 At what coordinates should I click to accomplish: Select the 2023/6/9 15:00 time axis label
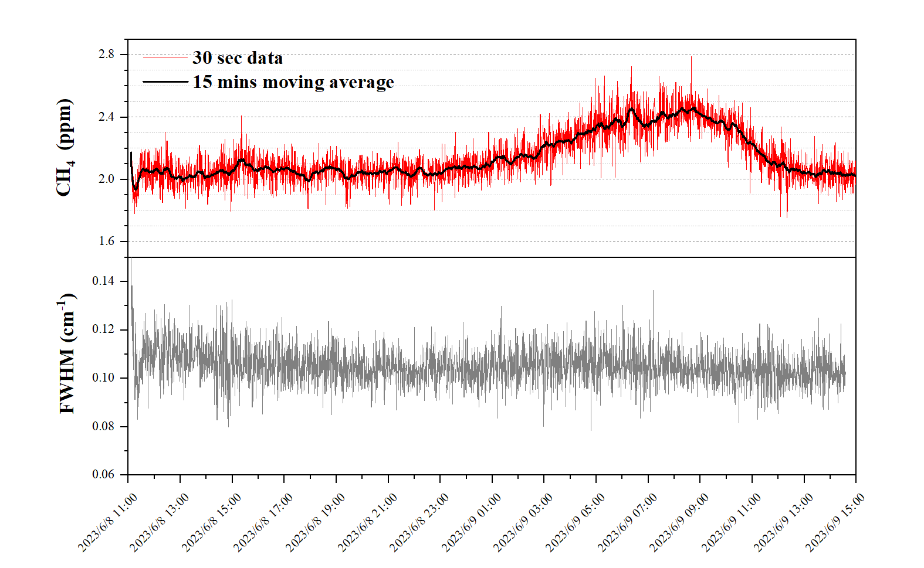click(835, 522)
